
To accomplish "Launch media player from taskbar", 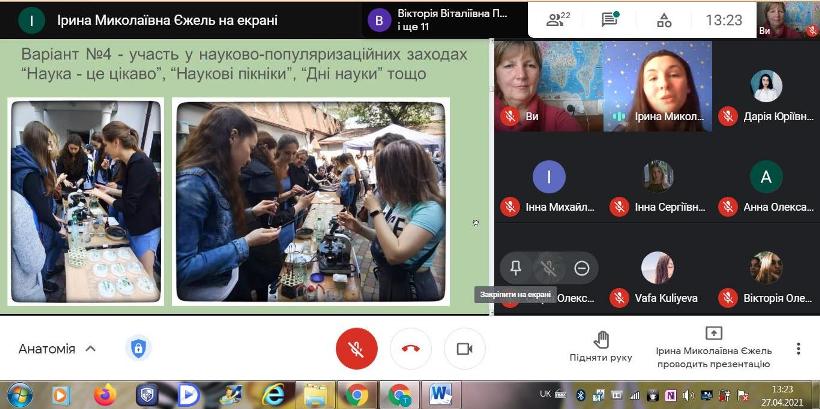I will (x=61, y=395).
